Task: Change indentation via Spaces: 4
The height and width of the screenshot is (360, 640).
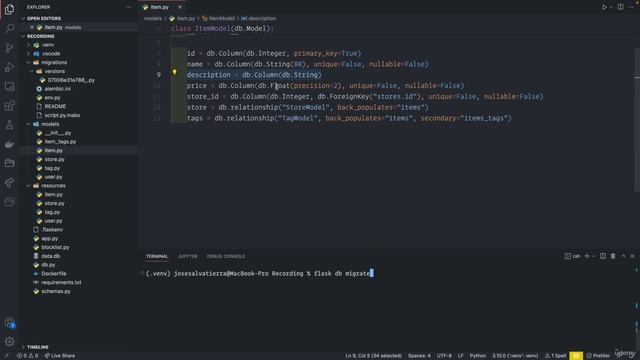Action: point(419,356)
